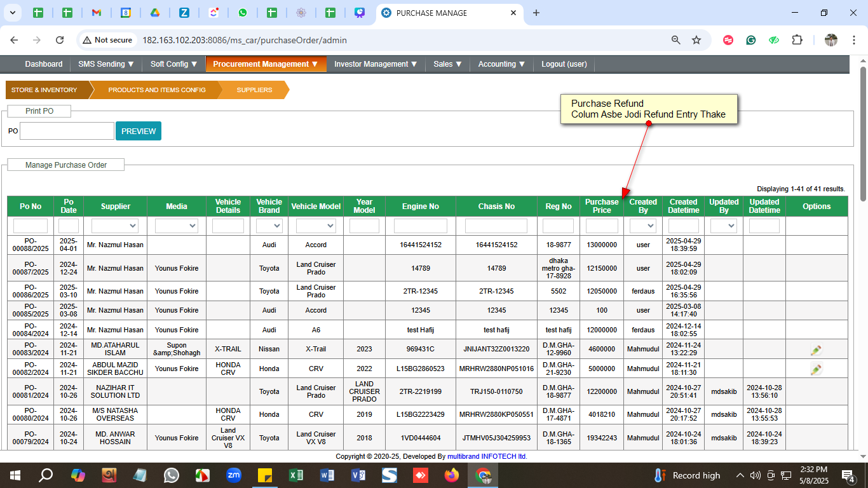Image resolution: width=868 pixels, height=488 pixels.
Task: Click the zoom magnifier icon in address bar
Action: pyautogui.click(x=676, y=40)
